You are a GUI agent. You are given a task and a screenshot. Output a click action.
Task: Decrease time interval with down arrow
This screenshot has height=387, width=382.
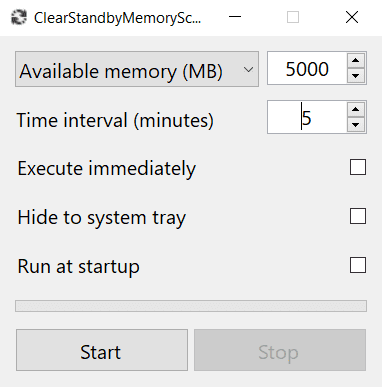356,125
